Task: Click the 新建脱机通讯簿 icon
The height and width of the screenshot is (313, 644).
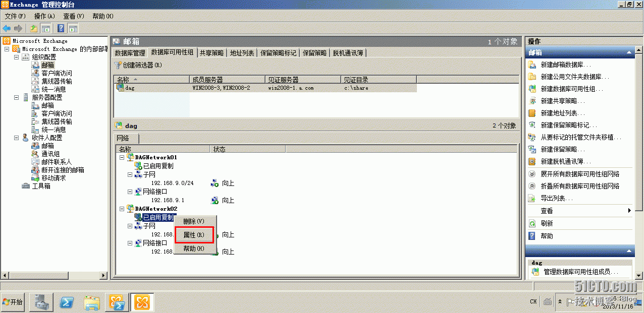Action: click(531, 161)
